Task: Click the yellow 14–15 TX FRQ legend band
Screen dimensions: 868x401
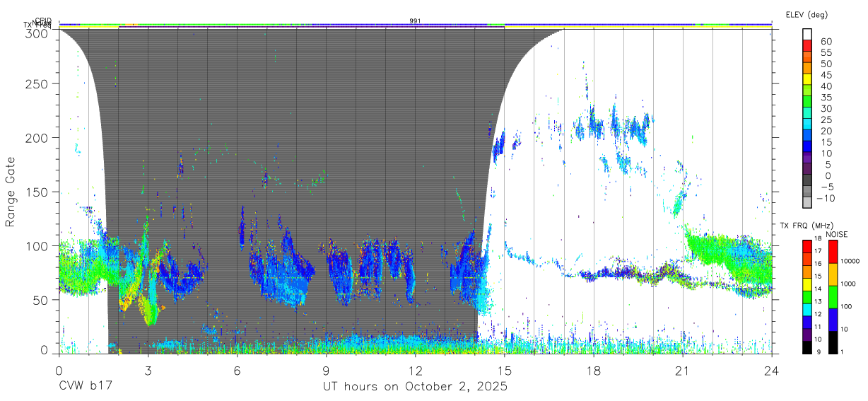Action: click(x=807, y=284)
